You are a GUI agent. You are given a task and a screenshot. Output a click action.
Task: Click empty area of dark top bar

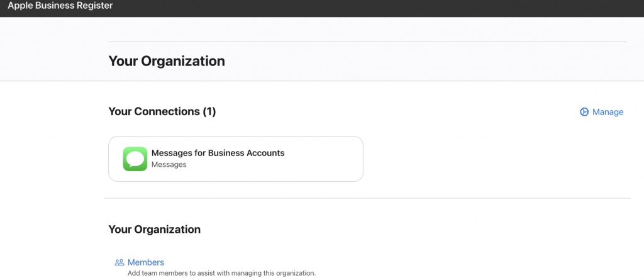370,8
